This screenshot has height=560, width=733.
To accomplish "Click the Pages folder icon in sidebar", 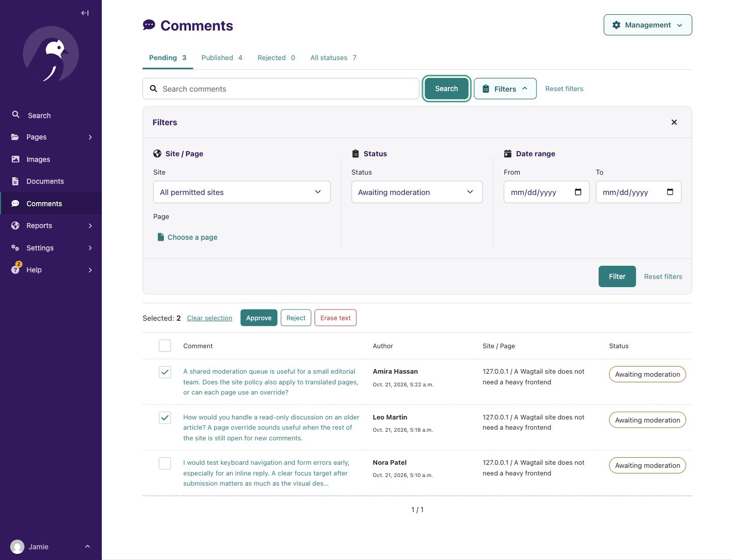I will pyautogui.click(x=15, y=137).
